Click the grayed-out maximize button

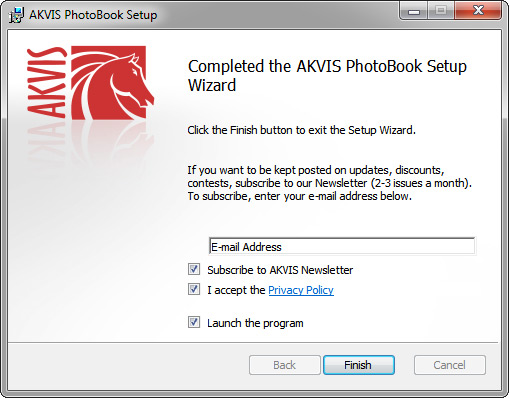tap(441, 11)
